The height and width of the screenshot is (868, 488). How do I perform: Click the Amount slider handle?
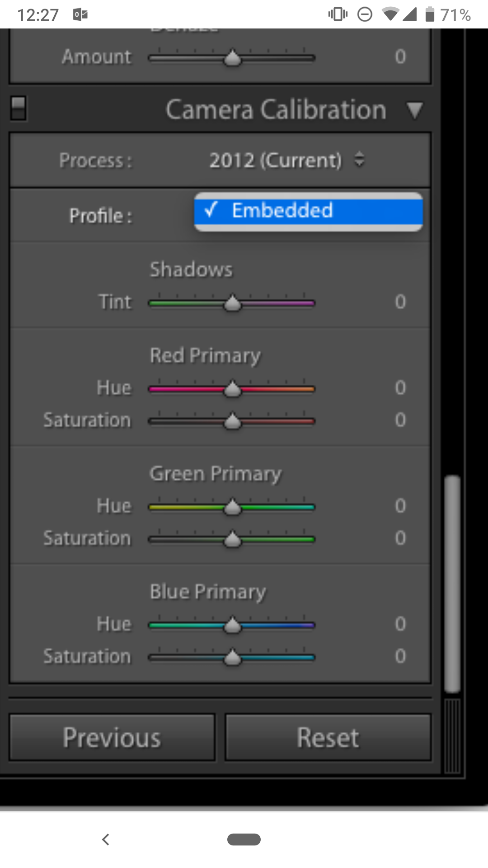(x=233, y=58)
